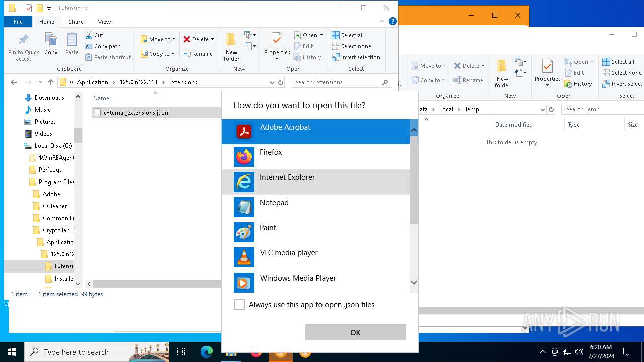
Task: Go up one folder level
Action: pyautogui.click(x=51, y=82)
